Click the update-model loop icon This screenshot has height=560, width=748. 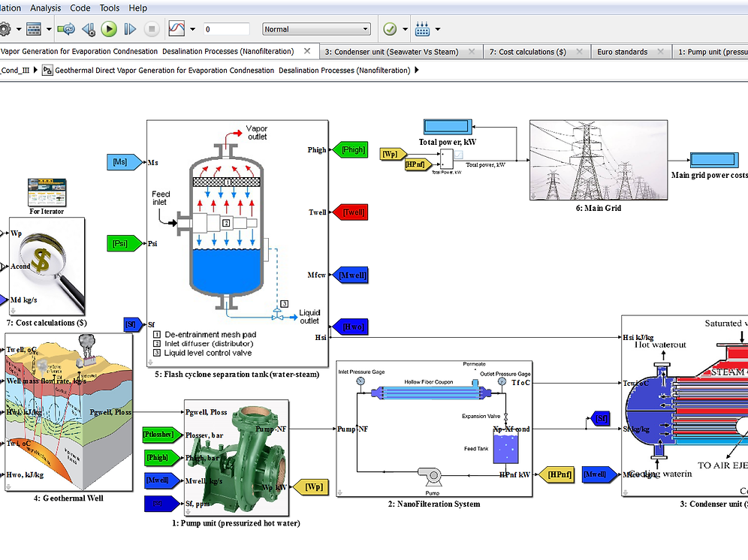(68, 29)
